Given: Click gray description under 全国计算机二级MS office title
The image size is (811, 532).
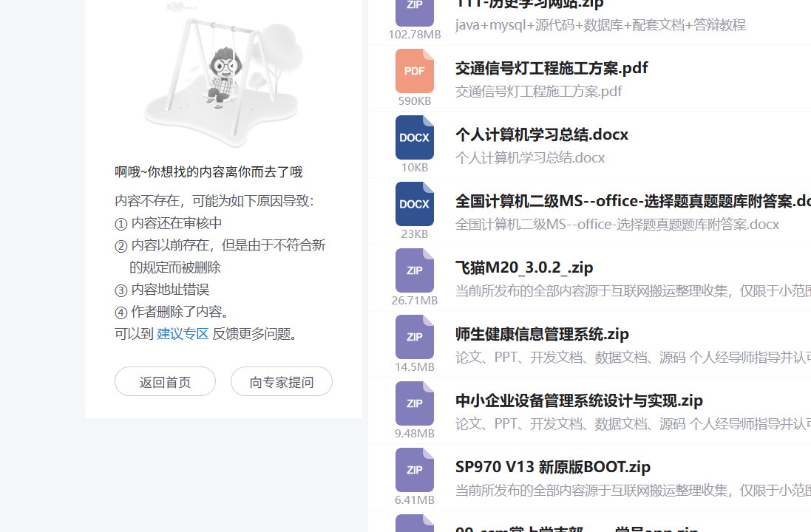Looking at the screenshot, I should click(617, 225).
